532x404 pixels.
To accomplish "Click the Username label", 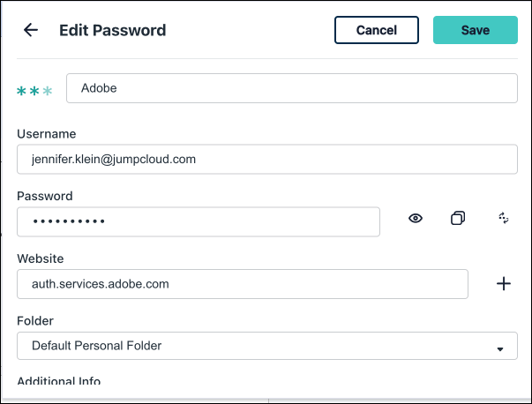I will [x=46, y=134].
